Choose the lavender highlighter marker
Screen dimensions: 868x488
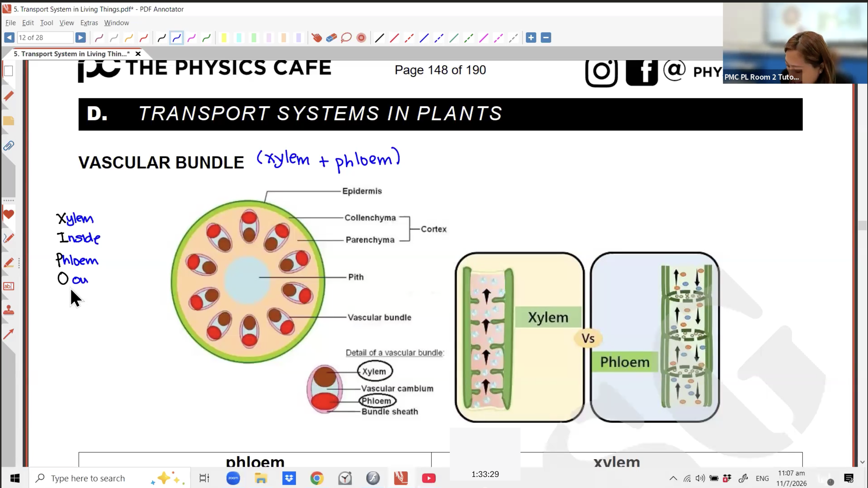(299, 38)
